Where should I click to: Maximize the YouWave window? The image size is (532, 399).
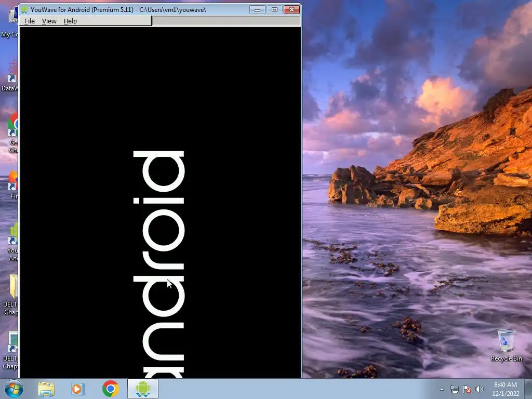tap(274, 10)
